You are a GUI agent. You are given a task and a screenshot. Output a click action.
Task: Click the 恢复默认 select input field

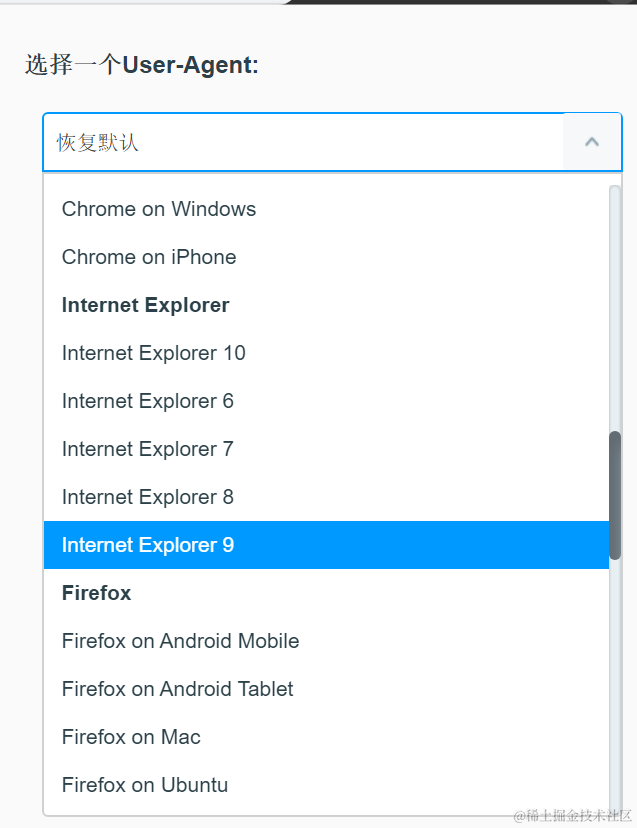pos(302,142)
